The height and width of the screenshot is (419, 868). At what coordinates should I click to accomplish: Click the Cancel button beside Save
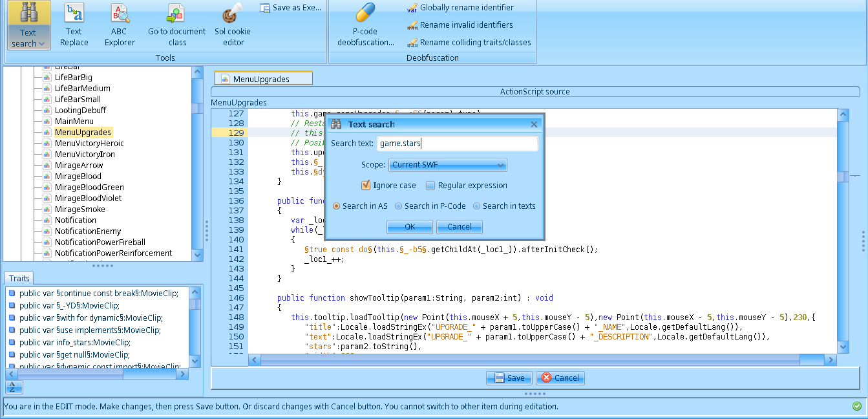pos(560,378)
